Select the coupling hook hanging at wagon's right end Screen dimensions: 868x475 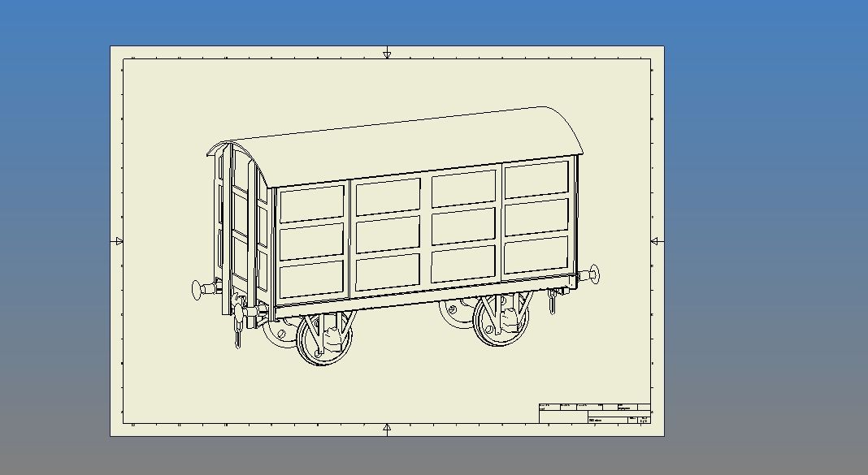552,303
